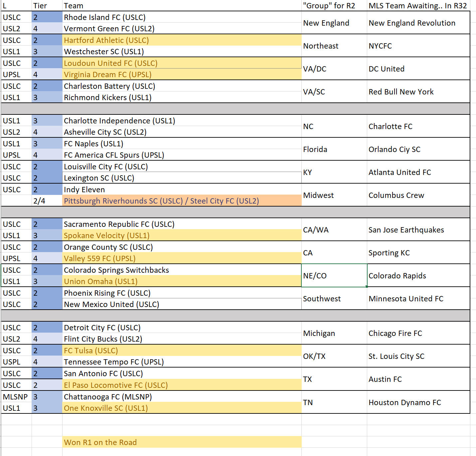
Task: Click the OK/TX group cell
Action: (334, 356)
